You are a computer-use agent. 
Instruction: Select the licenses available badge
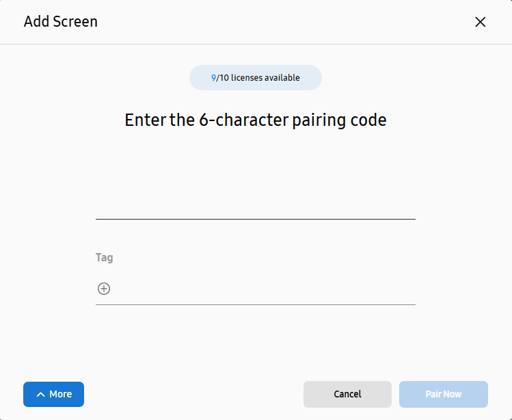[x=256, y=78]
